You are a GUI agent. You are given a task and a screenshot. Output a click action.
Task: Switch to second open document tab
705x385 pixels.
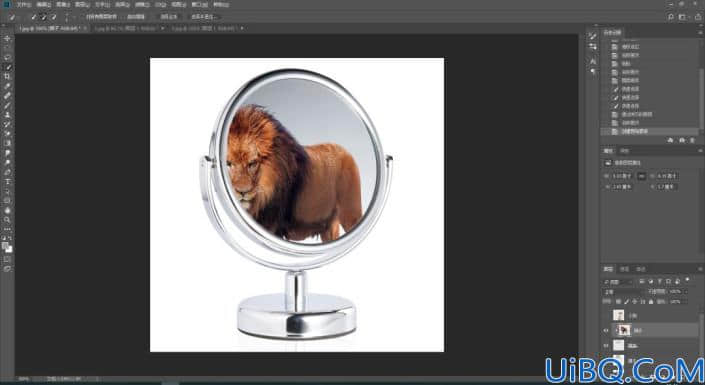[x=128, y=28]
